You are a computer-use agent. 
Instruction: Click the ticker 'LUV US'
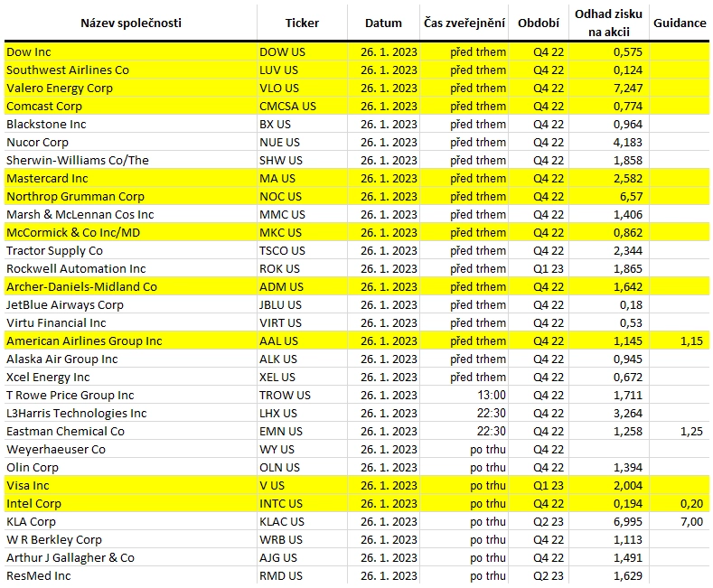[278, 70]
